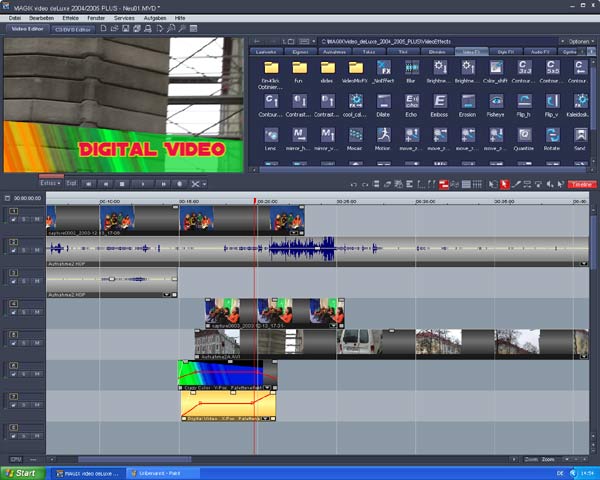Screen dimensions: 600x480
Task: Click the Open project toolbar icon
Action: click(x=114, y=28)
